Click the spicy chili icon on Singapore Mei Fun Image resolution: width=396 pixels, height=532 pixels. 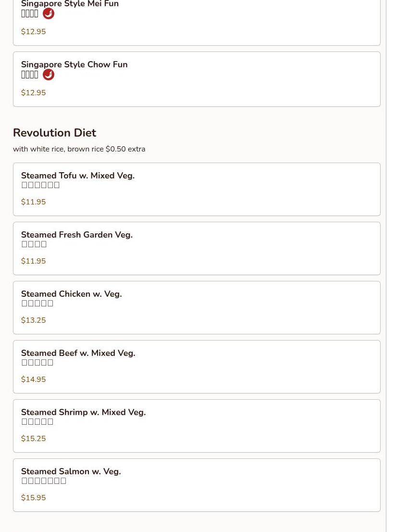[x=49, y=13]
